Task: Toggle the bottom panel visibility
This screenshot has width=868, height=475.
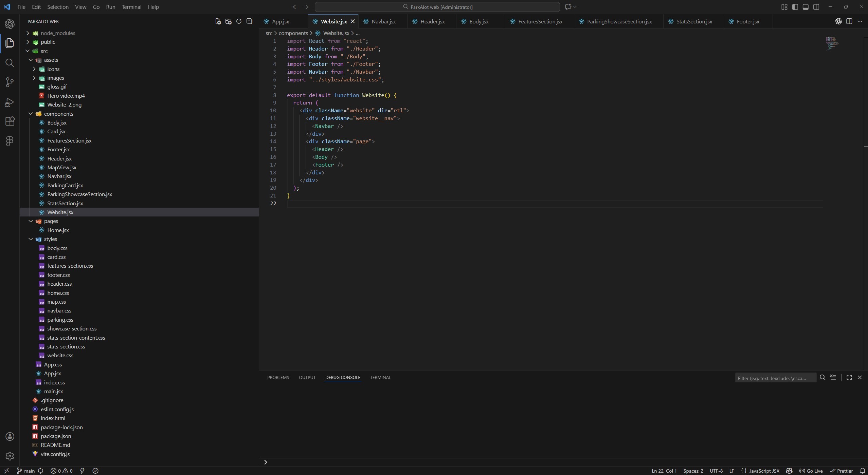Action: tap(806, 7)
